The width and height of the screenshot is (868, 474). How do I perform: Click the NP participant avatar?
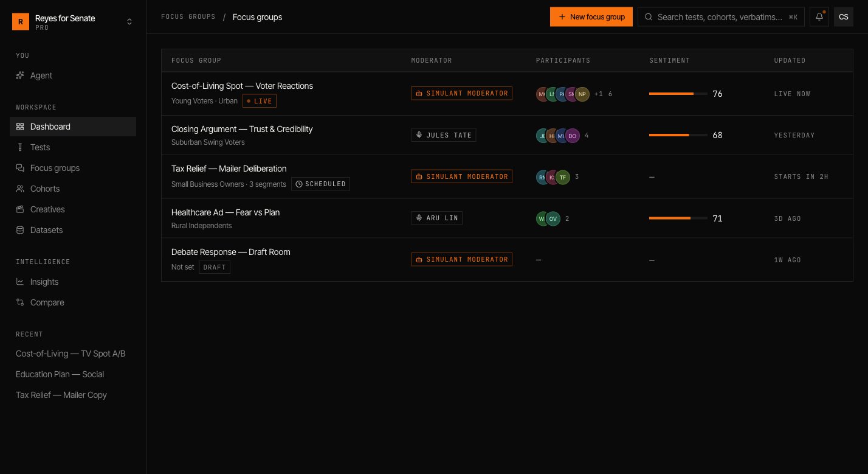582,94
